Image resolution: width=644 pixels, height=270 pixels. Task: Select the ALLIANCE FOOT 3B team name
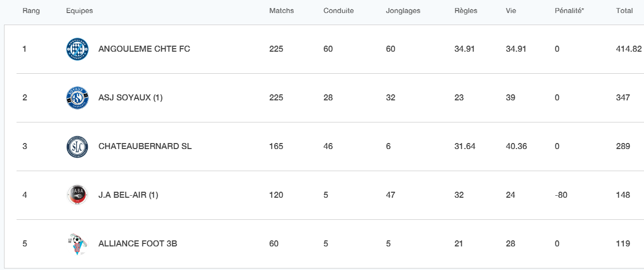[138, 244]
